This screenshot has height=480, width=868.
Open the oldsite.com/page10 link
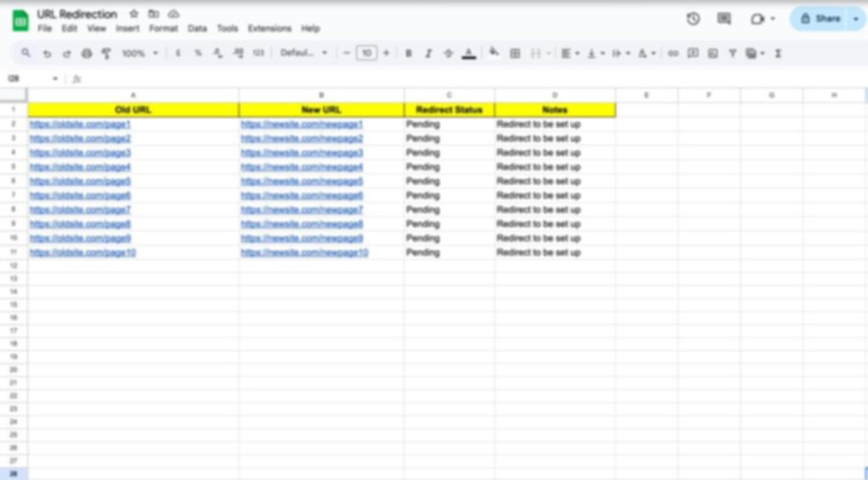(82, 253)
